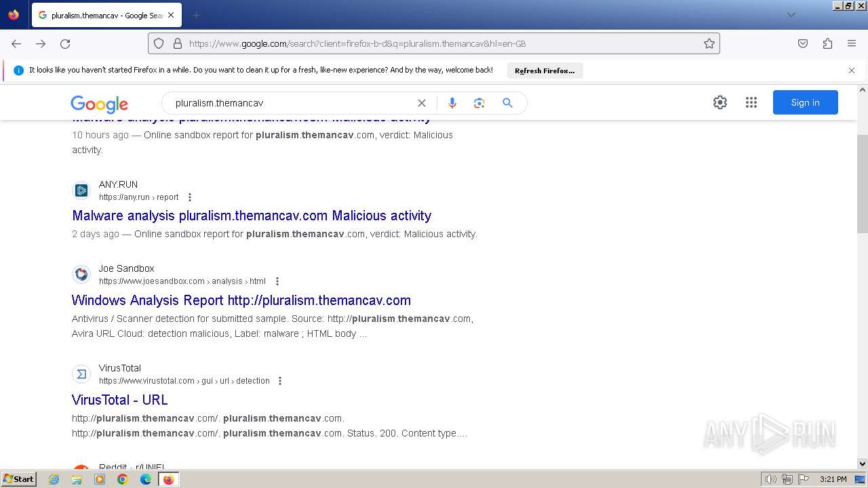Open the Google apps grid

[x=751, y=102]
